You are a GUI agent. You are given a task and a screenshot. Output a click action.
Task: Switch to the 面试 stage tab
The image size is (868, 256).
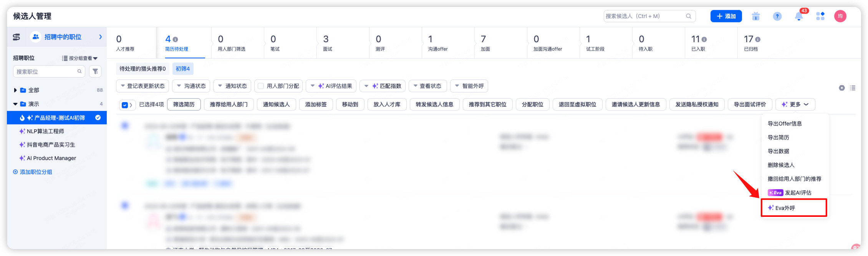click(328, 43)
